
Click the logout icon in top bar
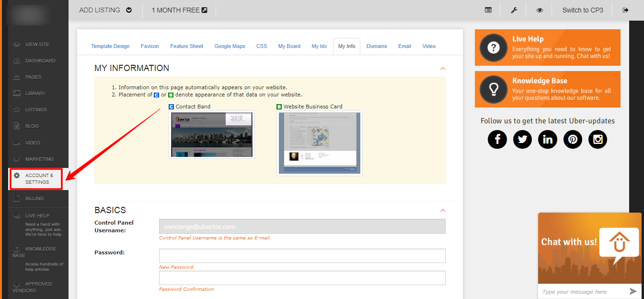[x=625, y=10]
